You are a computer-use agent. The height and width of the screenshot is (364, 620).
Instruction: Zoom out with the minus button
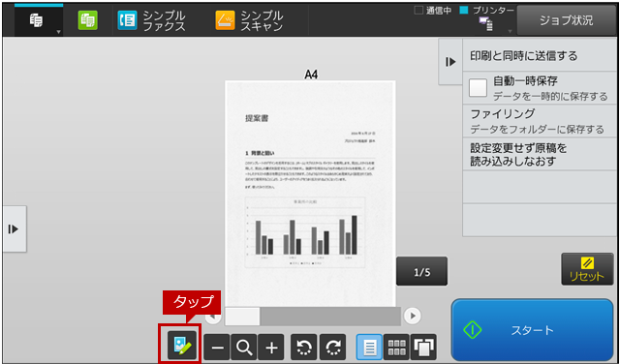click(x=217, y=347)
